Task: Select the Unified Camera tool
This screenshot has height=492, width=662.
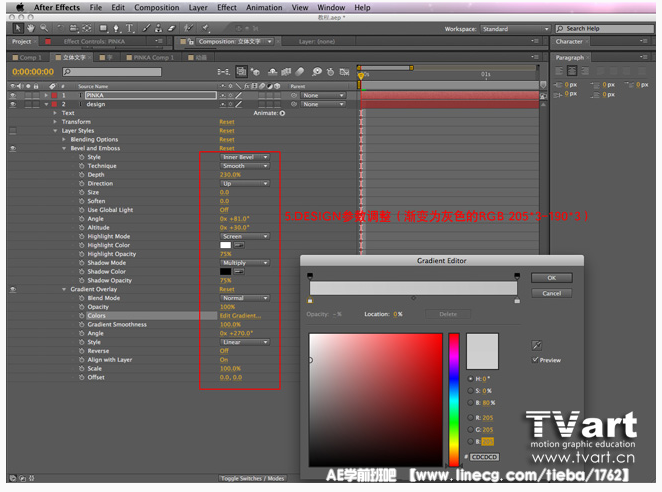Action: click(74, 28)
